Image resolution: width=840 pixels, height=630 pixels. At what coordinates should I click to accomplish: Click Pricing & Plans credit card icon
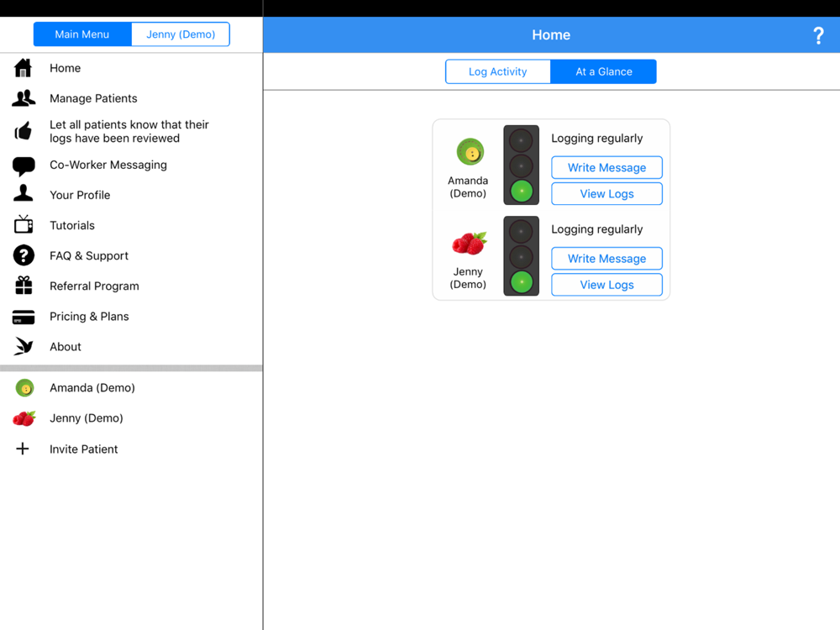point(24,318)
